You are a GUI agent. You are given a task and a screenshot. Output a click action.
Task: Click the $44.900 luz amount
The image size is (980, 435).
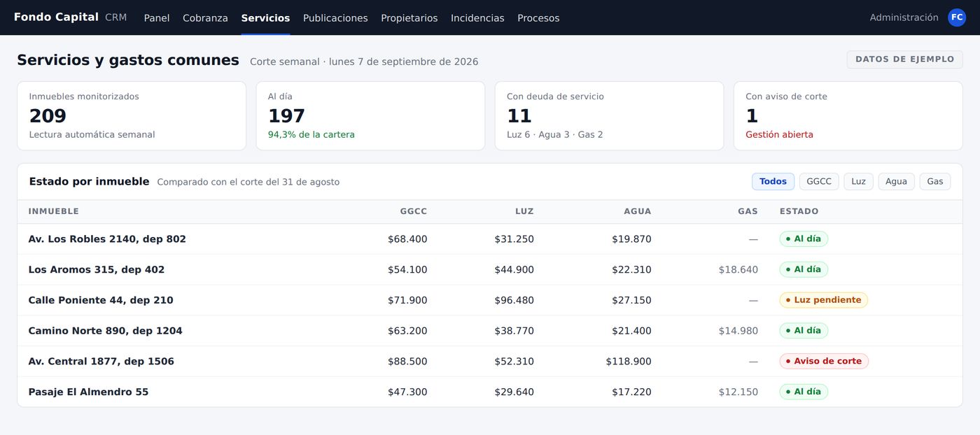[514, 270]
